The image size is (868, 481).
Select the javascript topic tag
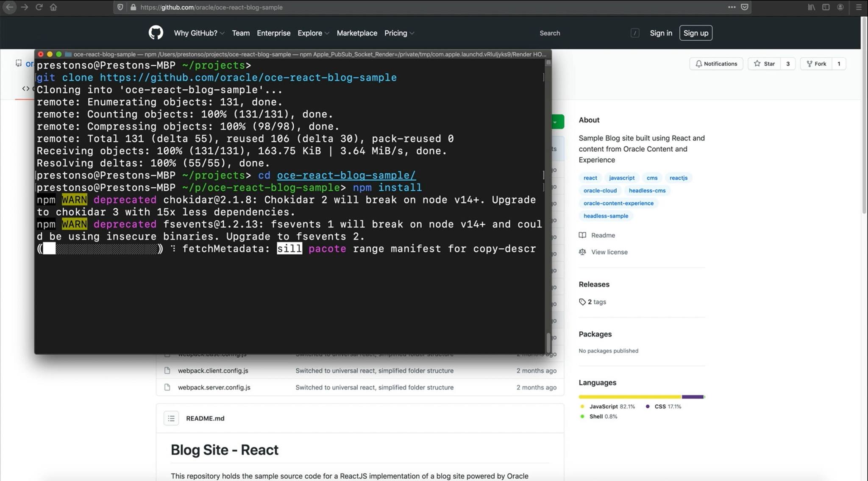pyautogui.click(x=622, y=178)
